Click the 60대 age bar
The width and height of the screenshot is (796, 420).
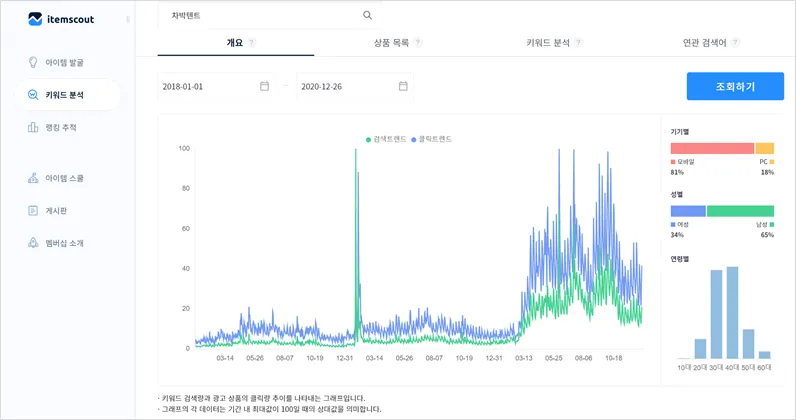pos(765,355)
